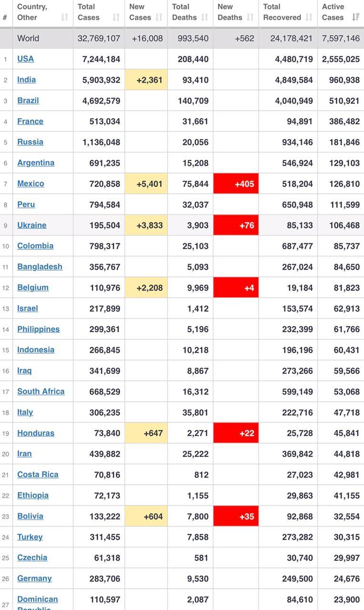
Task: Sort by New Deaths arrow icon
Action: 250,18
